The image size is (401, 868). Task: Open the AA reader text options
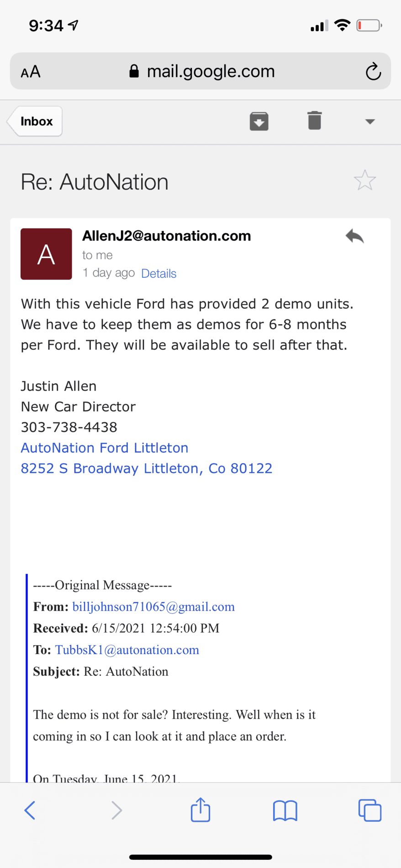tap(31, 72)
